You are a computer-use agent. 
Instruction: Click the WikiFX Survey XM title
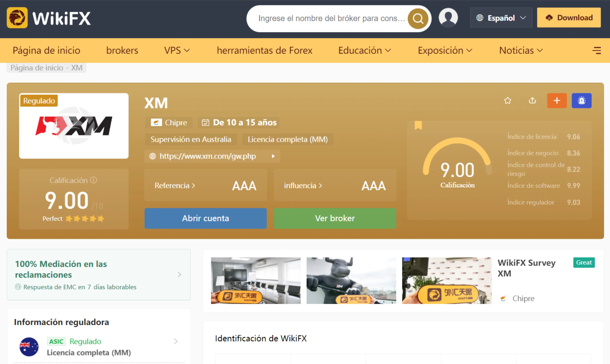click(526, 268)
